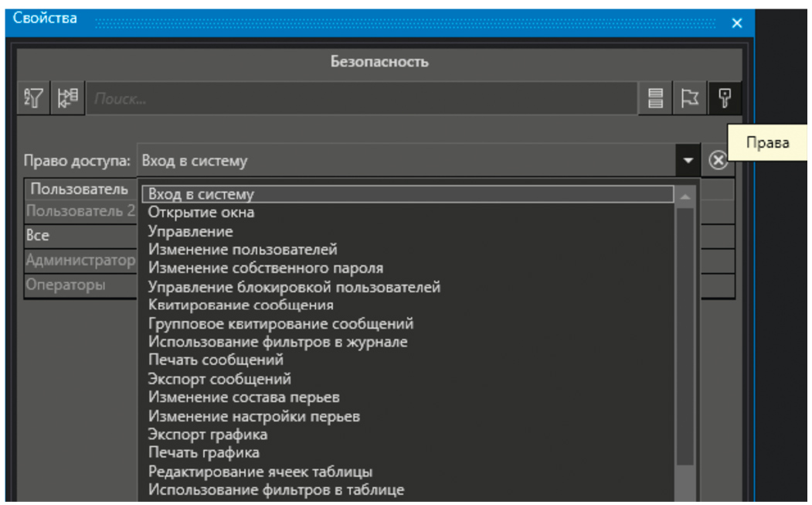This screenshot has height=505, width=812.
Task: Click the dropdown list scrollbar thumb
Action: pyautogui.click(x=685, y=333)
